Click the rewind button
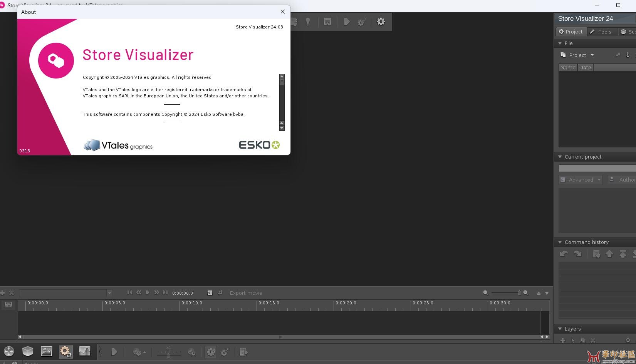The width and height of the screenshot is (636, 364). click(x=139, y=292)
